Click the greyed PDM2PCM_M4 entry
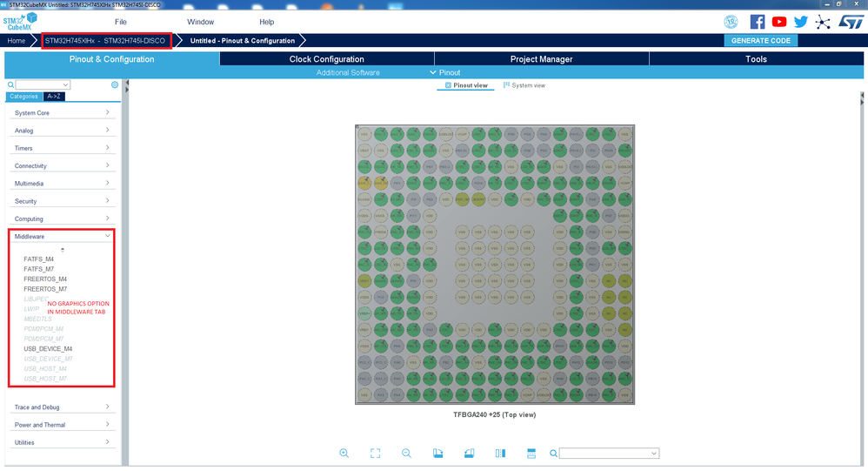 point(43,329)
